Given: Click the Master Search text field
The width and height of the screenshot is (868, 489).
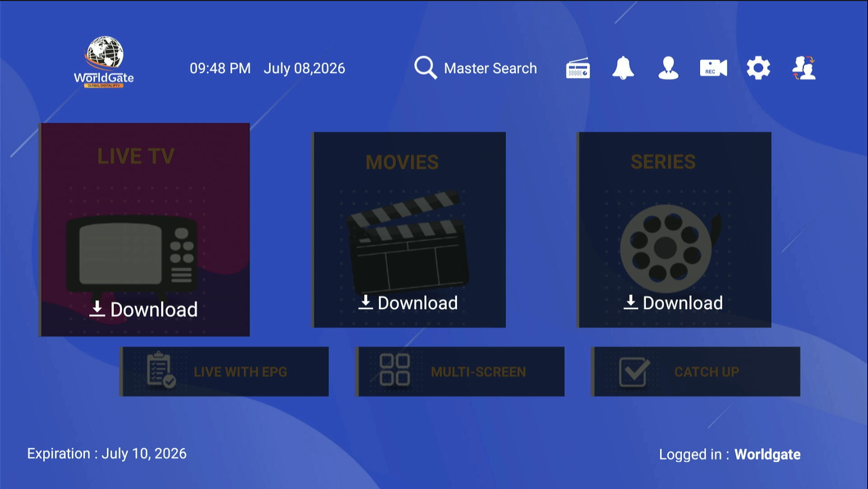Looking at the screenshot, I should coord(490,68).
